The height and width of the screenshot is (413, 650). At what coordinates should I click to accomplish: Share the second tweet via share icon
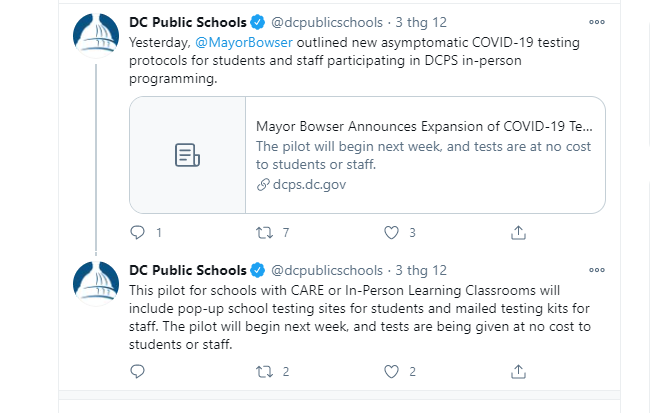click(x=518, y=372)
